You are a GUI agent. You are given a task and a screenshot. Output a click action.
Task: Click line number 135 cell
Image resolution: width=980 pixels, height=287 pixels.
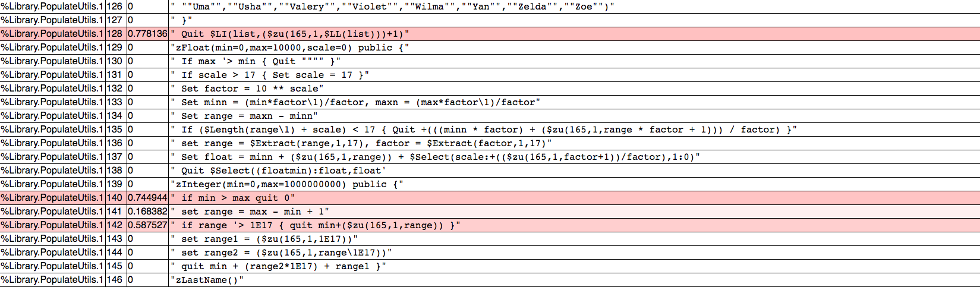(115, 130)
